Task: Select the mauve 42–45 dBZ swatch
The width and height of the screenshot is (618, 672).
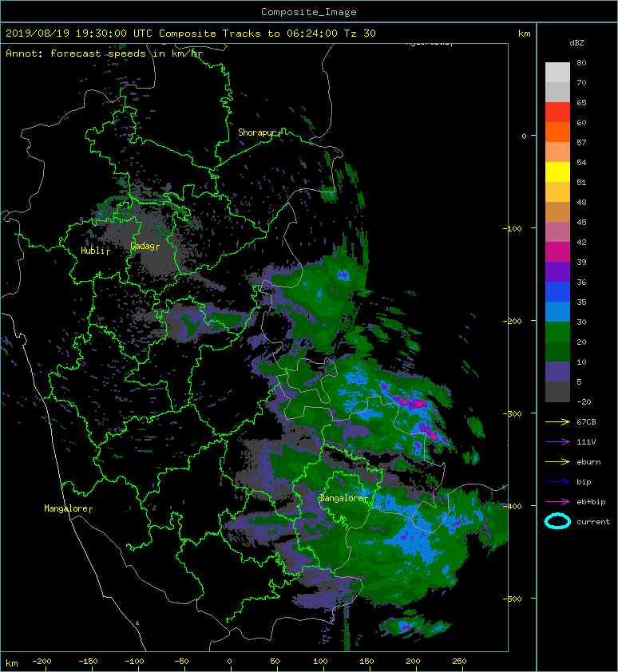Action: click(557, 232)
